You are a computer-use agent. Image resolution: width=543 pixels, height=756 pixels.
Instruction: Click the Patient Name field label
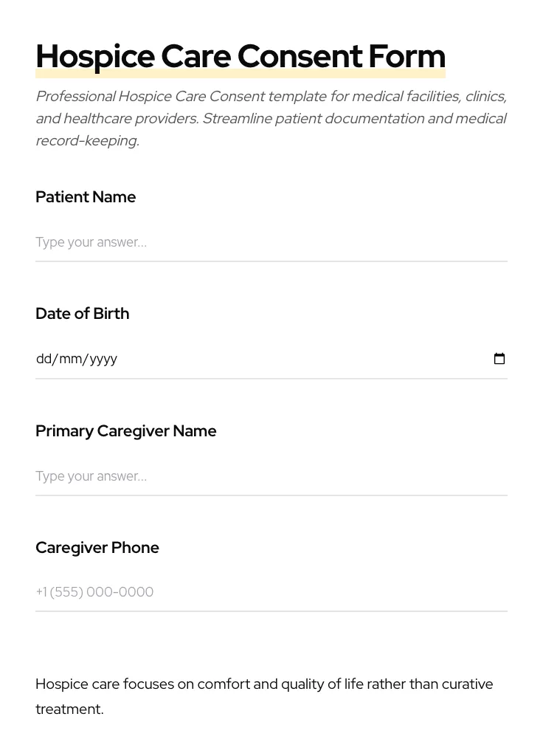pyautogui.click(x=86, y=196)
